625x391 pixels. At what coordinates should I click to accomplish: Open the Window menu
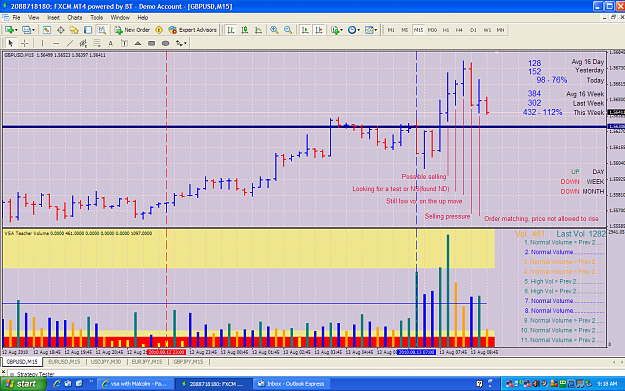tap(120, 18)
